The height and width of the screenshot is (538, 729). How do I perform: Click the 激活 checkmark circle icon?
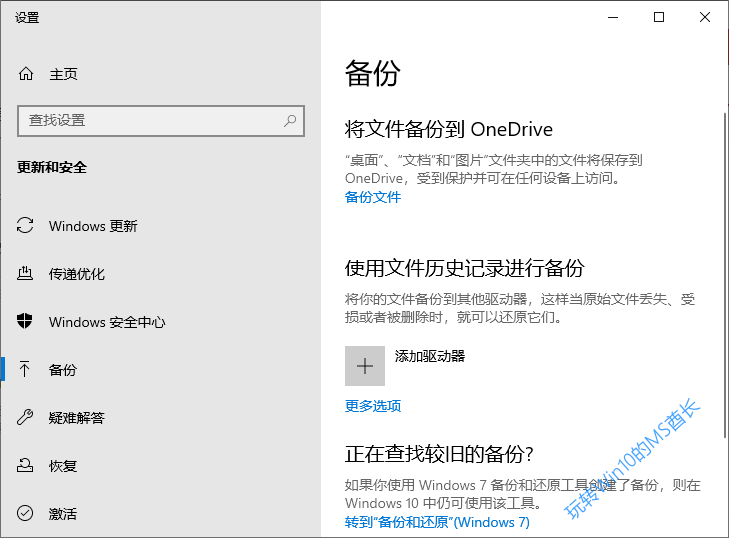click(25, 513)
